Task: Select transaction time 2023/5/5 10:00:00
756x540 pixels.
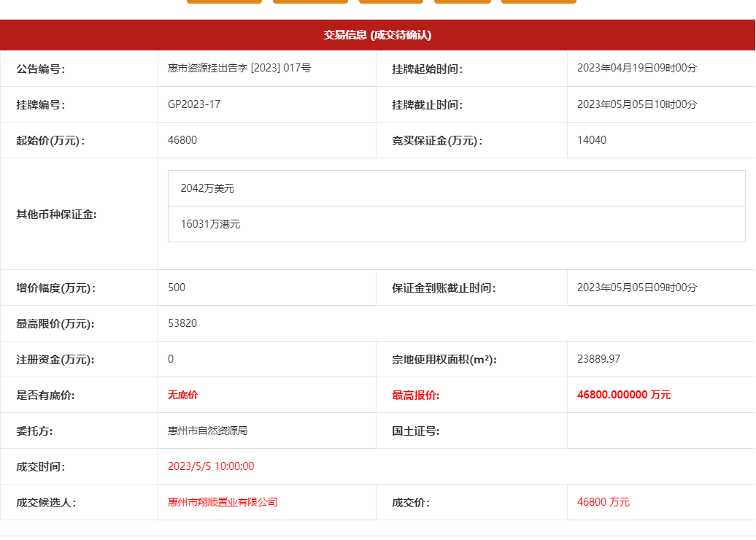Action: pyautogui.click(x=211, y=466)
